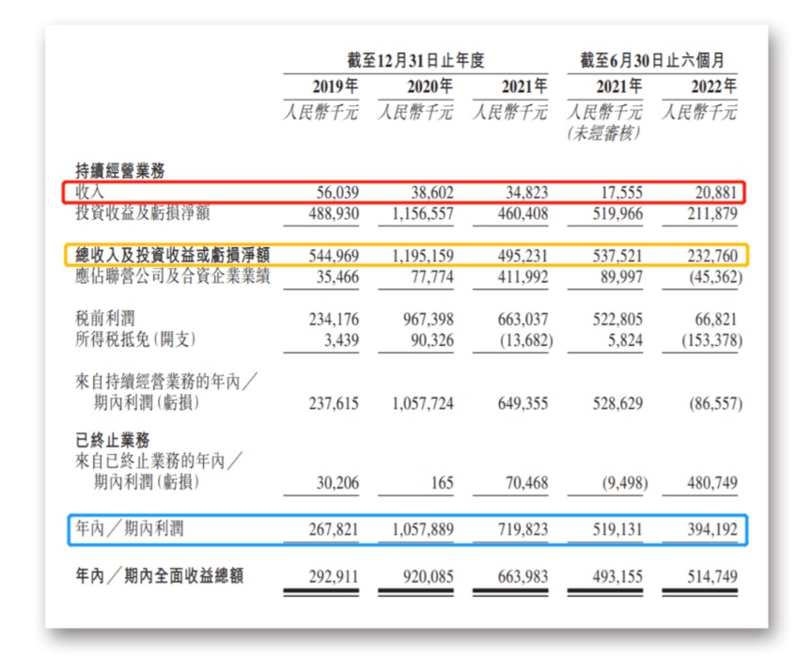Select the 截至6月30日止六個月 heading
The height and width of the screenshot is (657, 812).
652,60
